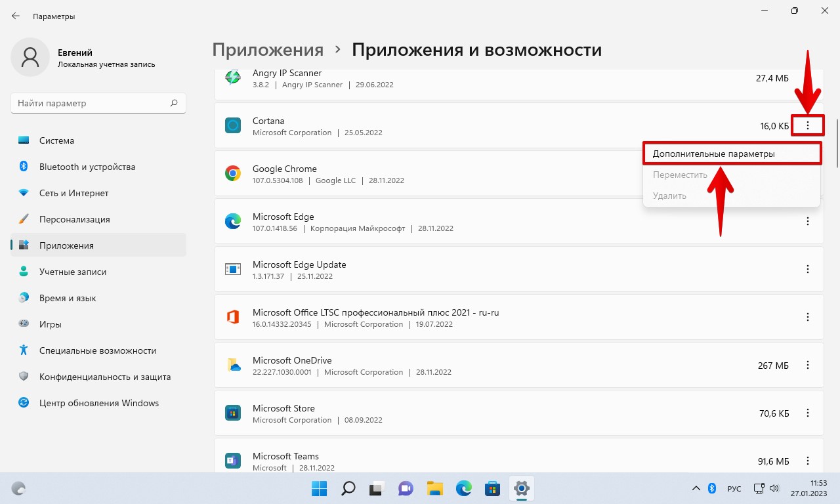Image resolution: width=840 pixels, height=504 pixels.
Task: Click Локальная учетная запись text
Action: coord(106,64)
